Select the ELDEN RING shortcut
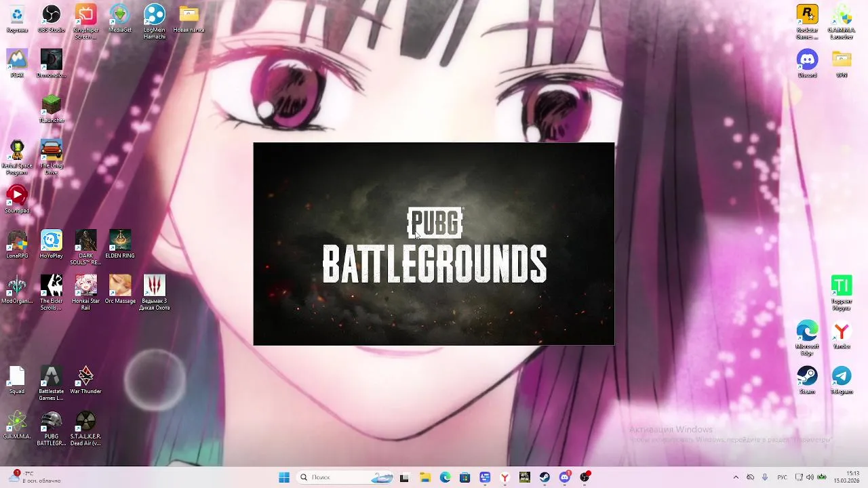The height and width of the screenshot is (488, 868). [x=120, y=245]
